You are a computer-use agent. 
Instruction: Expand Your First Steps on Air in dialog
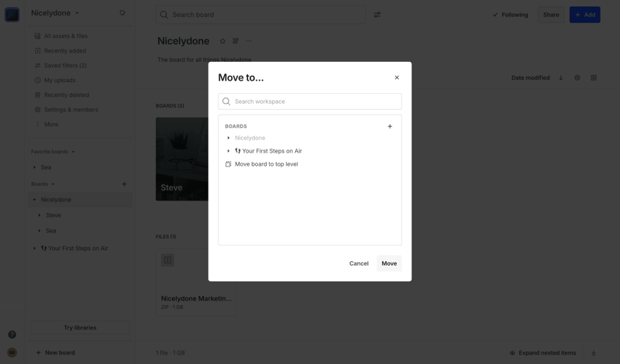coord(228,151)
